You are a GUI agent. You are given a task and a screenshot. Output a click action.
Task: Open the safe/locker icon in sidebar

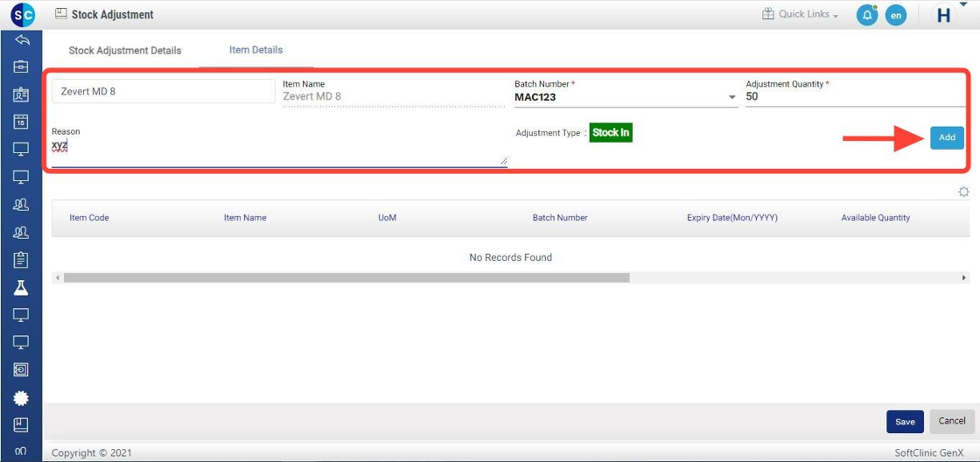coord(21,370)
